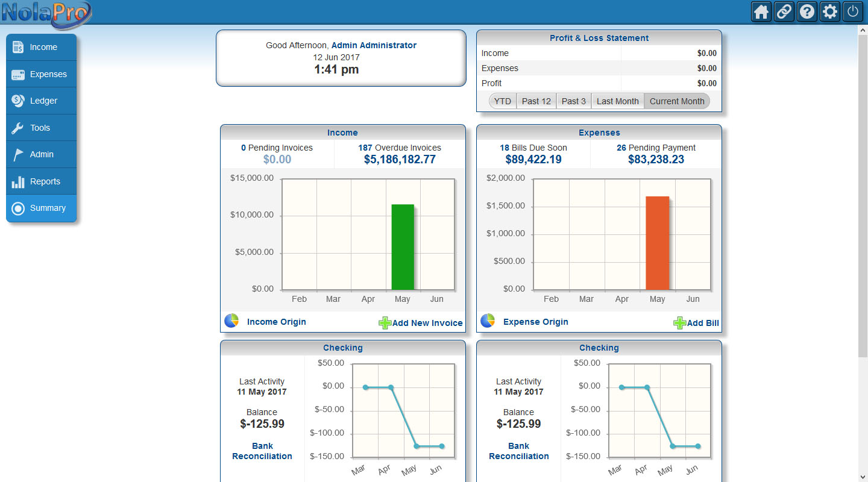The image size is (868, 482).
Task: Open the Help question mark icon
Action: [807, 12]
